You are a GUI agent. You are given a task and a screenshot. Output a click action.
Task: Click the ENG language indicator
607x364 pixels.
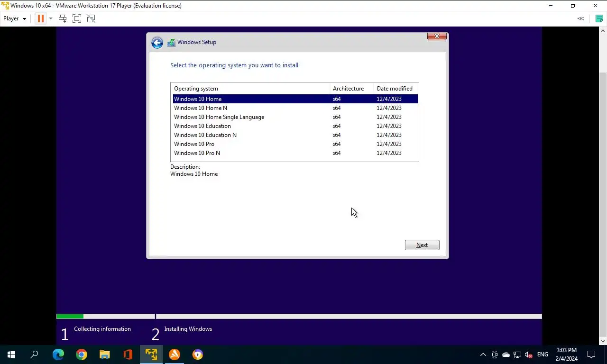click(543, 355)
